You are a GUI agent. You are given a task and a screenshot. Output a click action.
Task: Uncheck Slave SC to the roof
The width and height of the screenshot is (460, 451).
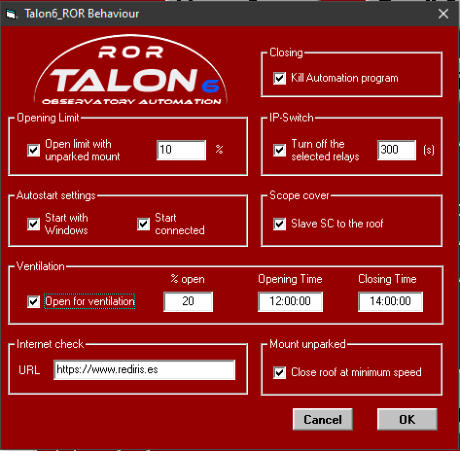(x=279, y=224)
